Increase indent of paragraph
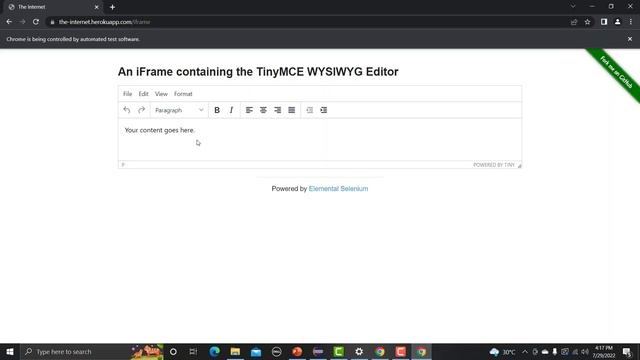640x360 pixels. (x=324, y=110)
